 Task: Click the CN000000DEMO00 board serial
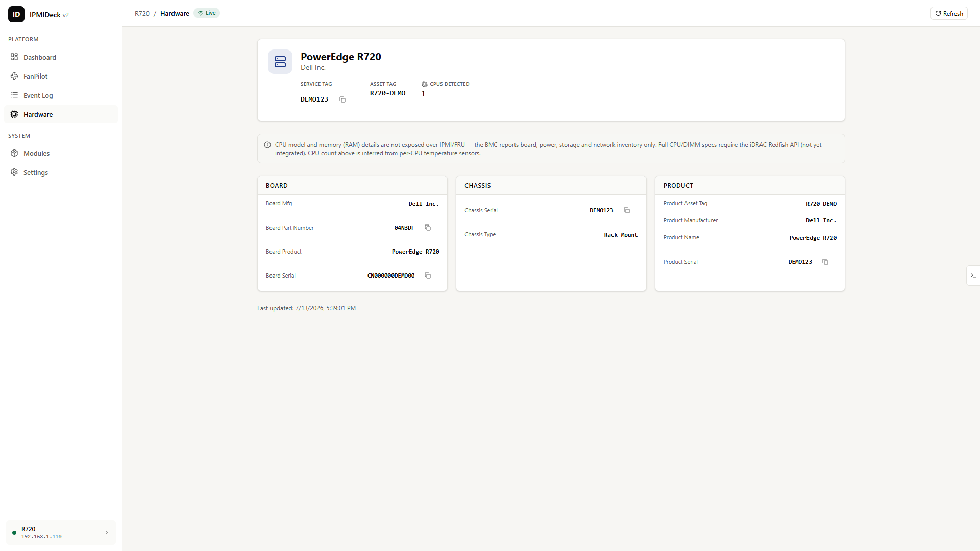(391, 275)
